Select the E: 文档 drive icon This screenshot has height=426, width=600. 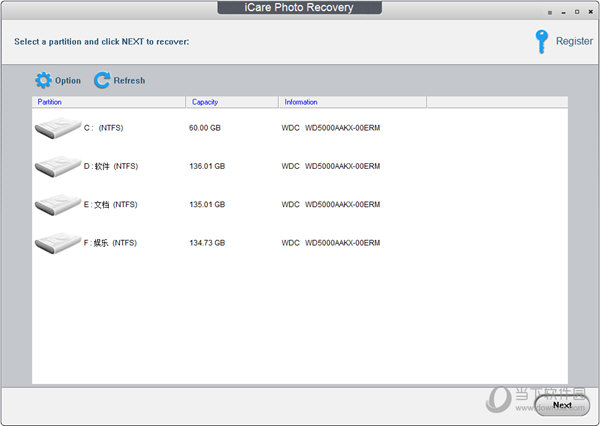(x=58, y=205)
